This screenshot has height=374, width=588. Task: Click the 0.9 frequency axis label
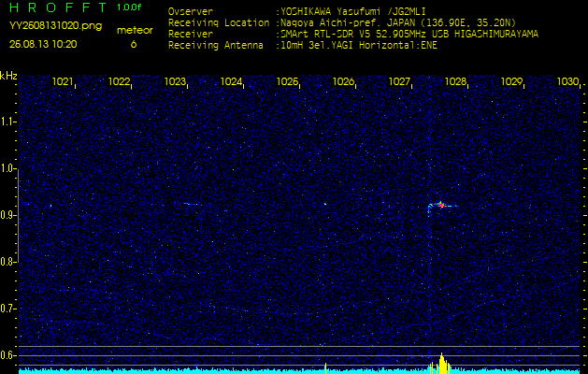(7, 215)
